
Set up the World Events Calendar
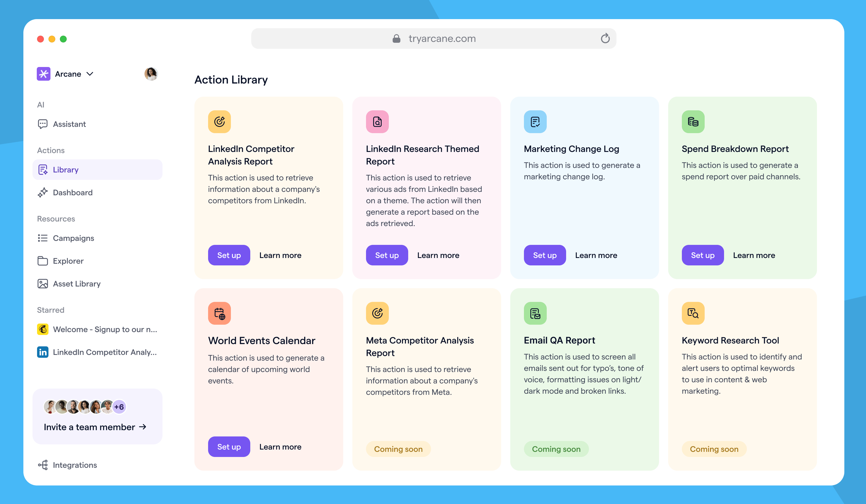229,447
